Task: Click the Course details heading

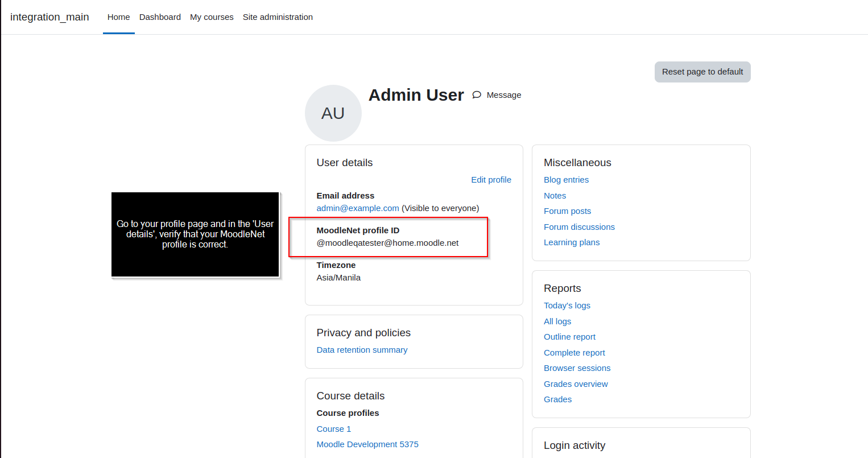Action: (x=350, y=396)
